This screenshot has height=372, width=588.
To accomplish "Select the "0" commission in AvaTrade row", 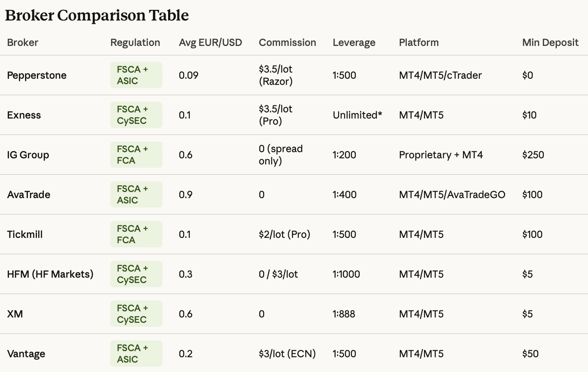I will point(262,195).
